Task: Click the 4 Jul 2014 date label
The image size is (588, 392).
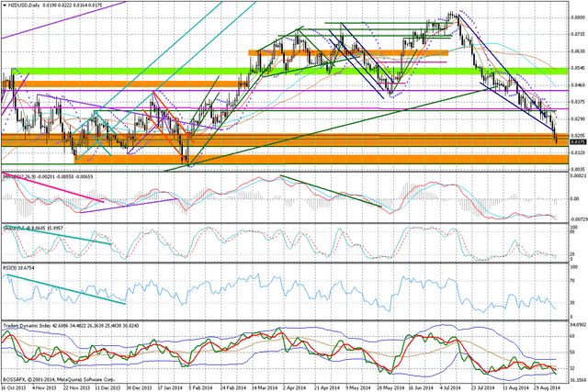Action: pyautogui.click(x=449, y=388)
